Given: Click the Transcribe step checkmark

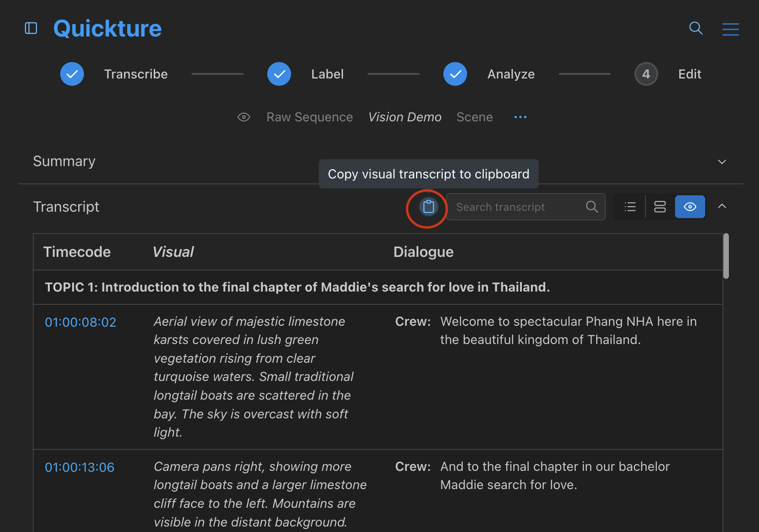Looking at the screenshot, I should (x=72, y=74).
